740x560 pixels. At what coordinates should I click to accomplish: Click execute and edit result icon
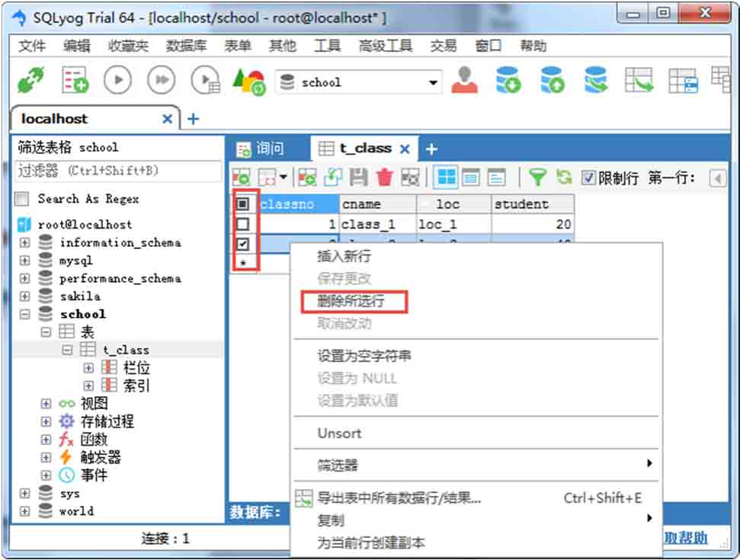pyautogui.click(x=206, y=80)
